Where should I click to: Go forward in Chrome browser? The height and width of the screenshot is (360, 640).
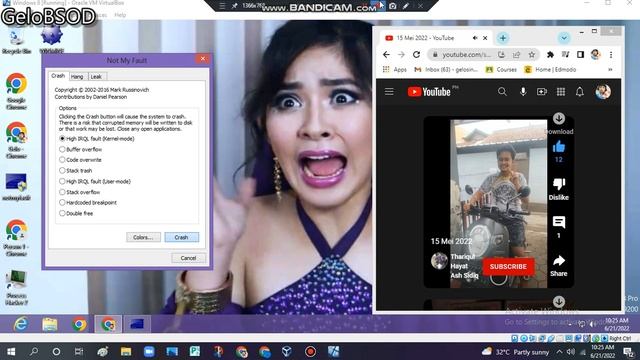pos(401,54)
